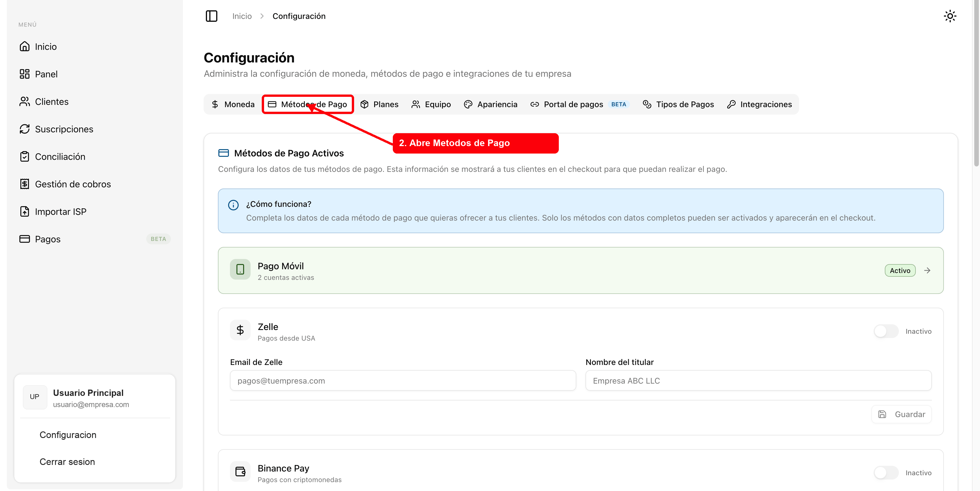980x491 pixels.
Task: Click the Zelle dollar icon
Action: [240, 330]
